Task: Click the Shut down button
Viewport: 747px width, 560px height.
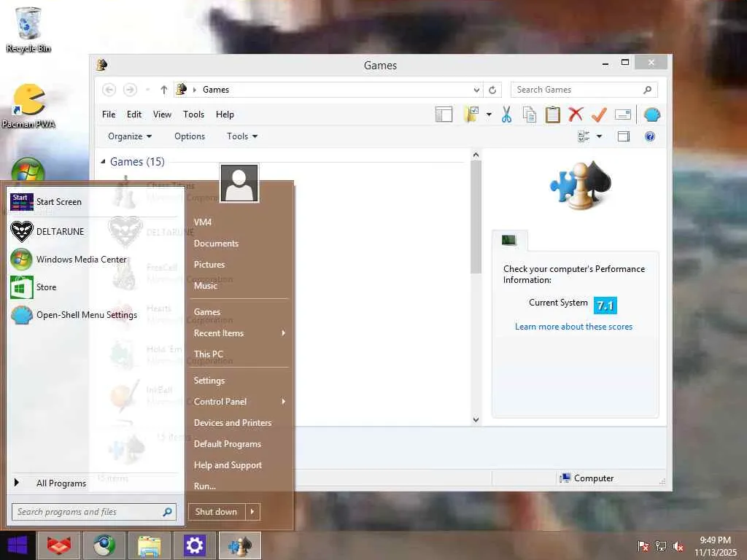Action: click(x=216, y=512)
